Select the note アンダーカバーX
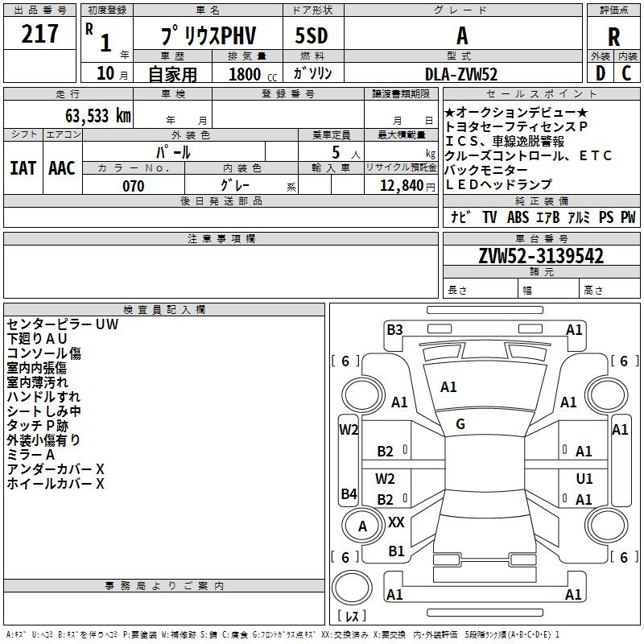 (x=56, y=469)
